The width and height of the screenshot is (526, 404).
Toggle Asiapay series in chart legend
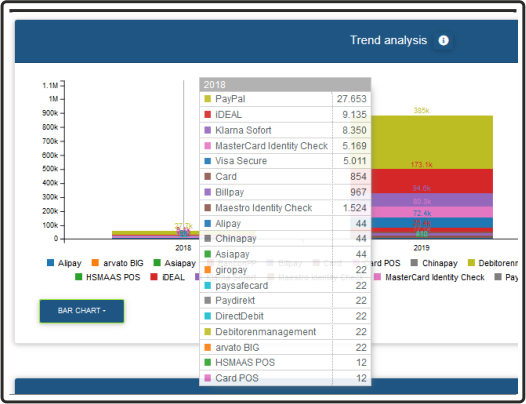tap(174, 263)
